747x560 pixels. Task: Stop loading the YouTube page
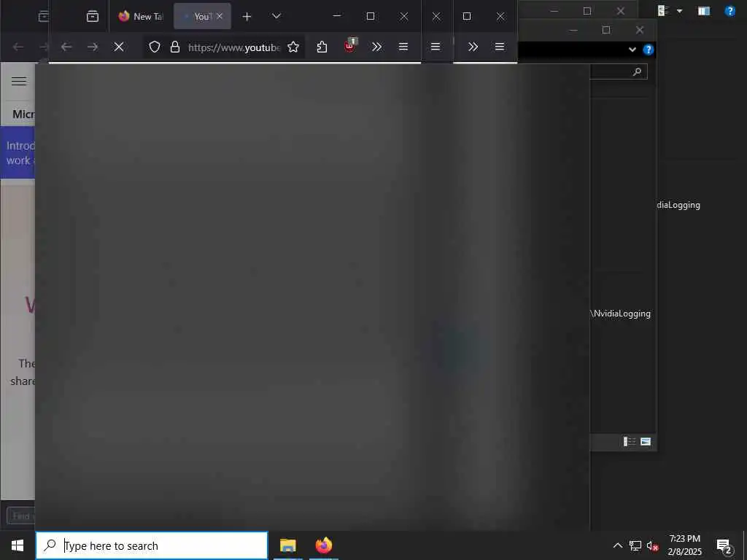click(x=119, y=47)
